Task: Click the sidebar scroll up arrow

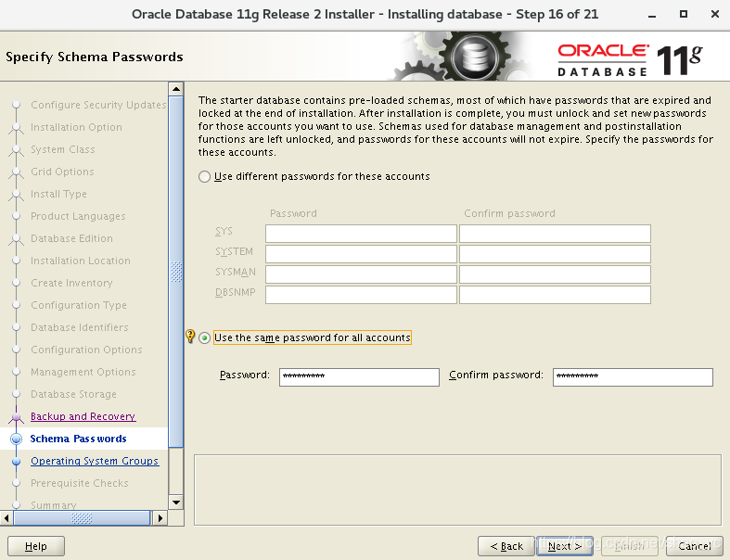Action: [x=176, y=89]
